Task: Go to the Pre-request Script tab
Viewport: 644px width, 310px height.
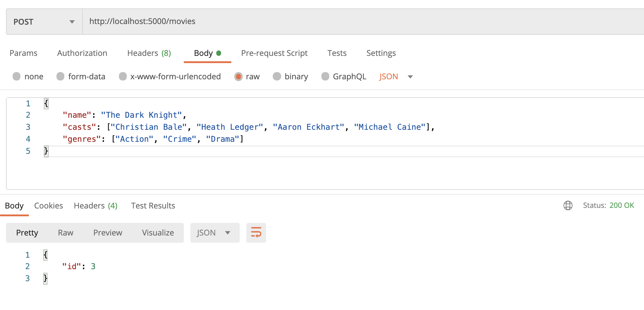Action: pyautogui.click(x=274, y=53)
